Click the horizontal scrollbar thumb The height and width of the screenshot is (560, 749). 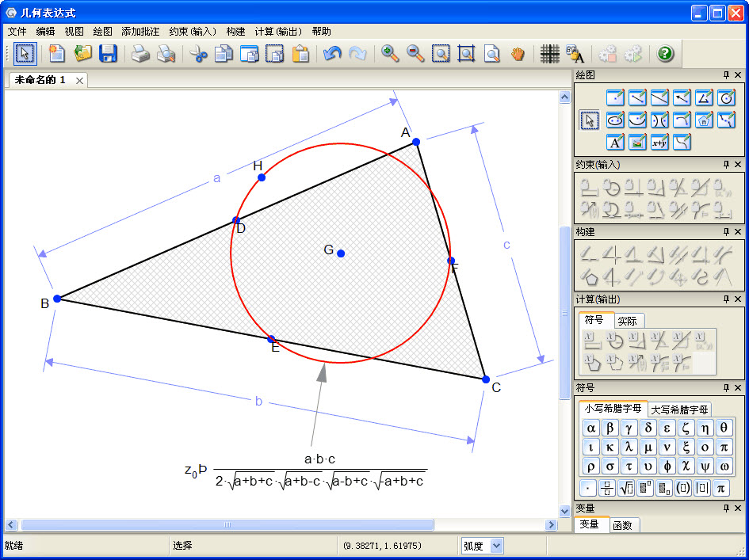[x=227, y=525]
